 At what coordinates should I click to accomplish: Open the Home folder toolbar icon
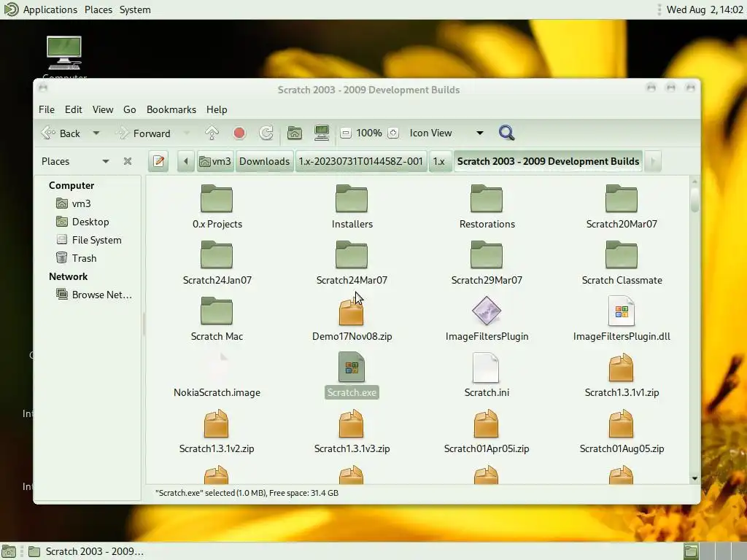pos(295,133)
